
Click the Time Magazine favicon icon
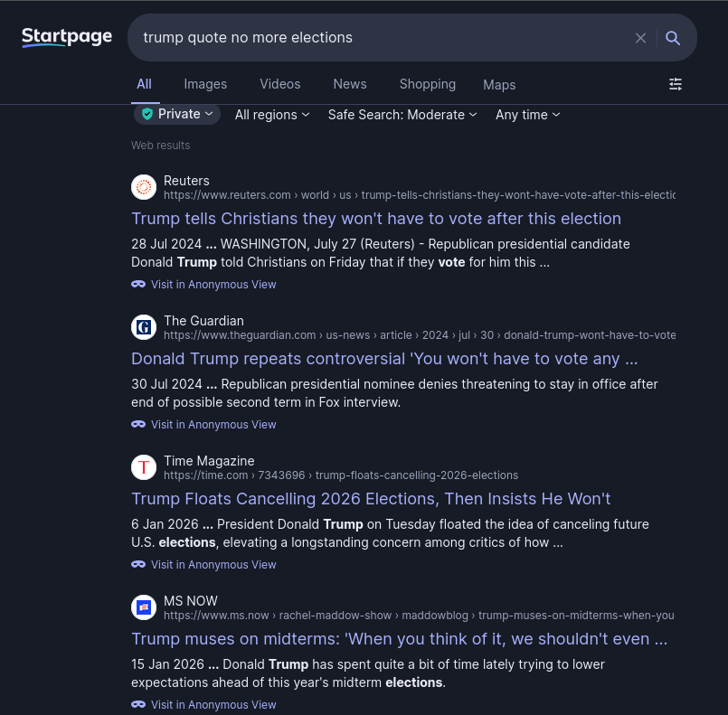pos(144,467)
